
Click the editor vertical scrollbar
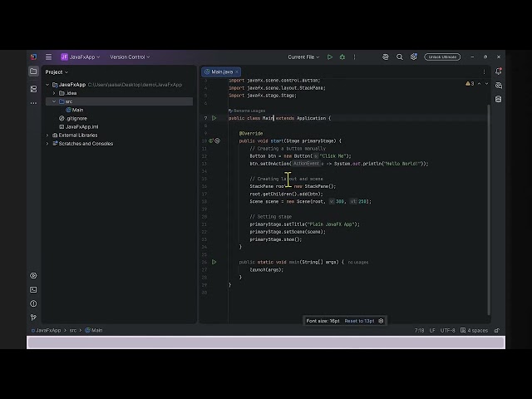489,209
